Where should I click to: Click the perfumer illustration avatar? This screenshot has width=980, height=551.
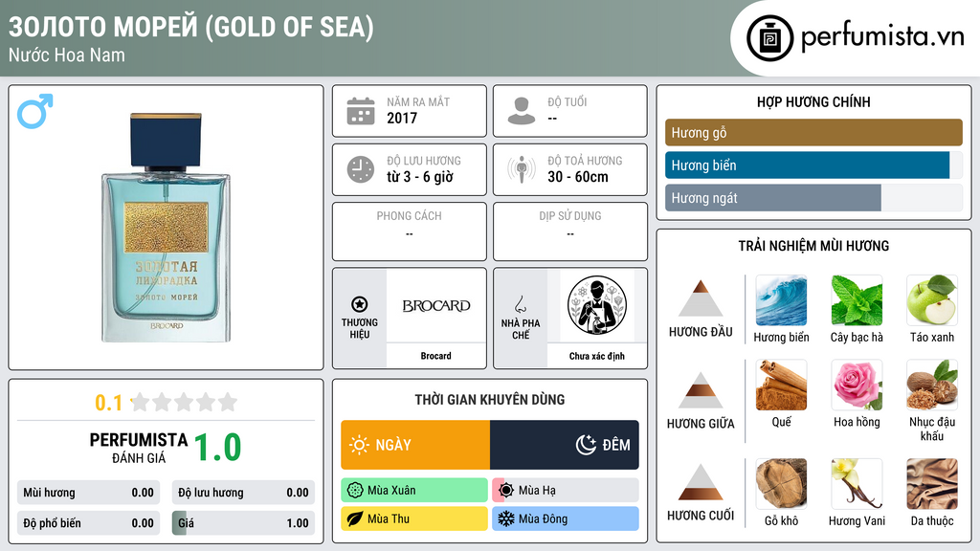[597, 305]
